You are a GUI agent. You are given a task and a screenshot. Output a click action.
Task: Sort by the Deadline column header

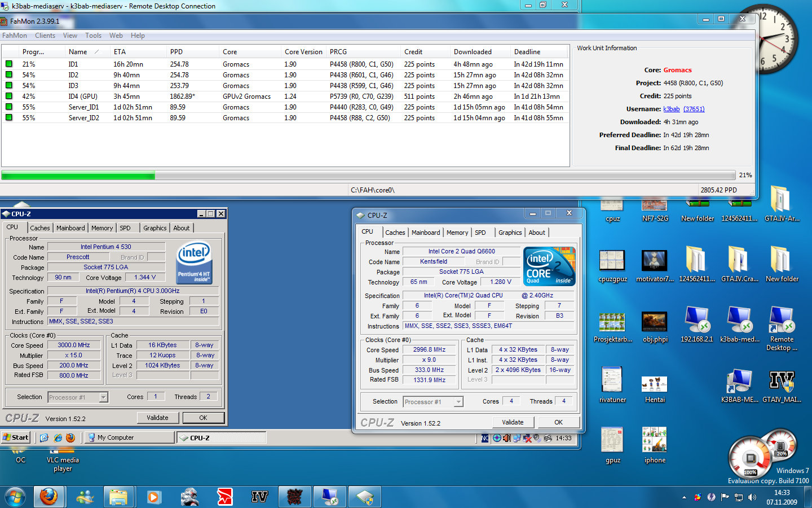[x=539, y=52]
